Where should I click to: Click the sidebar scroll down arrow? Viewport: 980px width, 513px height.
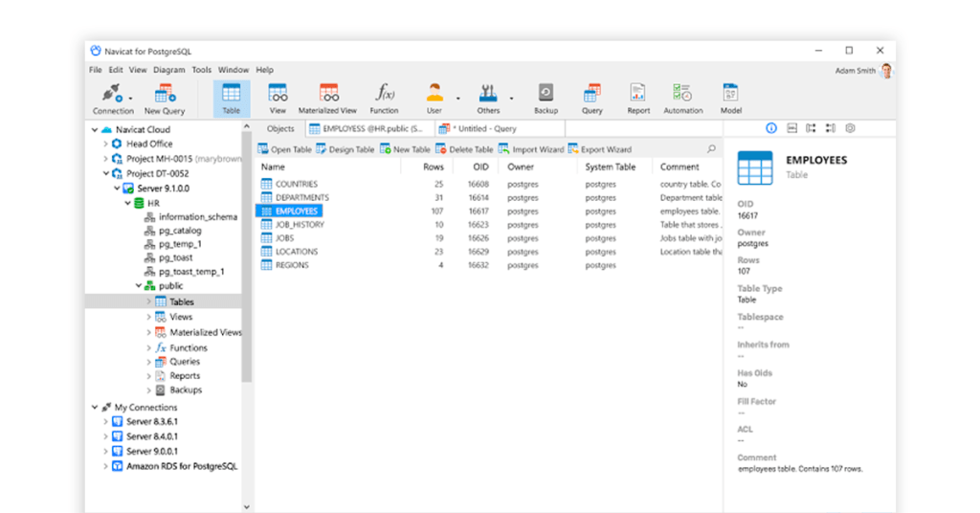247,506
